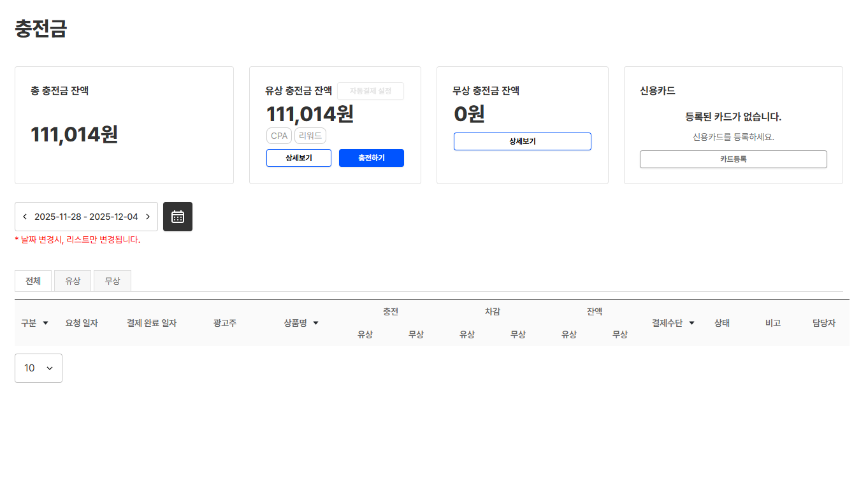This screenshot has width=868, height=488.
Task: Expand the 상품명 column filter
Action: click(315, 323)
